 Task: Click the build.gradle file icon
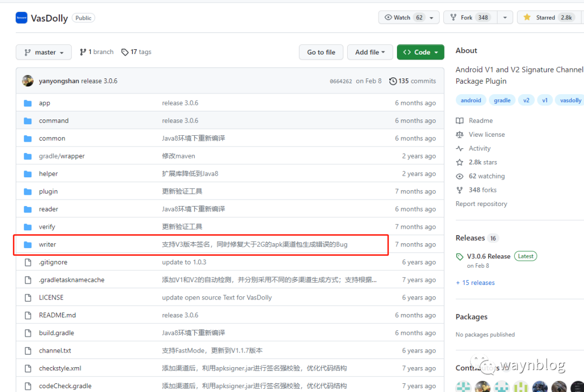point(28,333)
